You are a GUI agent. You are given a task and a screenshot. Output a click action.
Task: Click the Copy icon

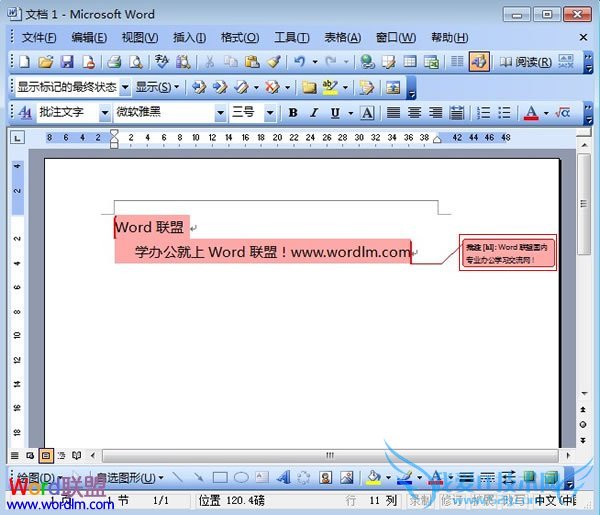(x=231, y=61)
